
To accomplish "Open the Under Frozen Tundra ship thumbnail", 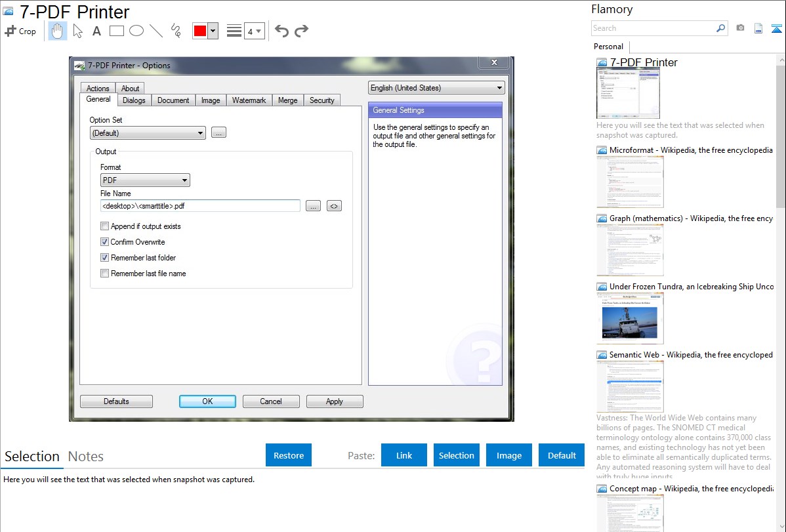I will (x=630, y=318).
